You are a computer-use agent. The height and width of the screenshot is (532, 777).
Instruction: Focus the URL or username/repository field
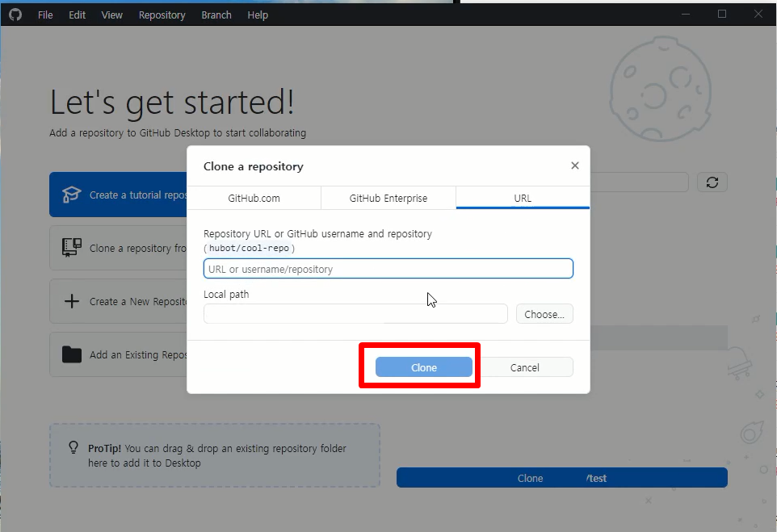pos(388,269)
